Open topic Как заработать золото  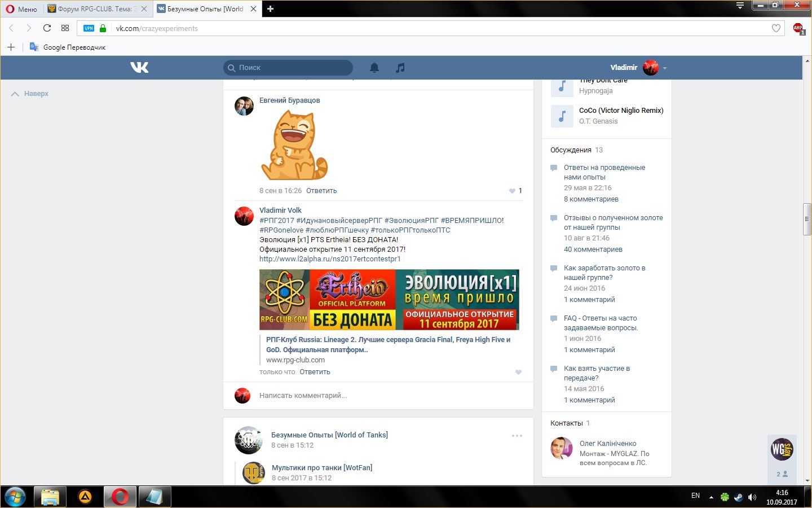coord(604,273)
